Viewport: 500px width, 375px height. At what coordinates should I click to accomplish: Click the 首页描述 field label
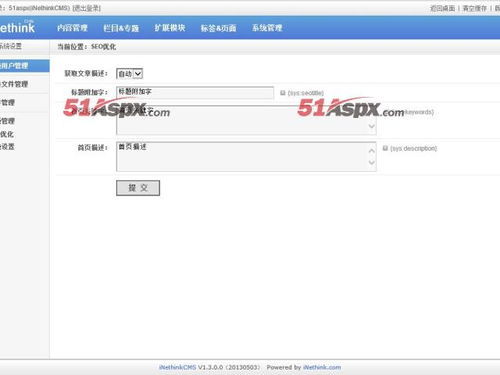93,147
